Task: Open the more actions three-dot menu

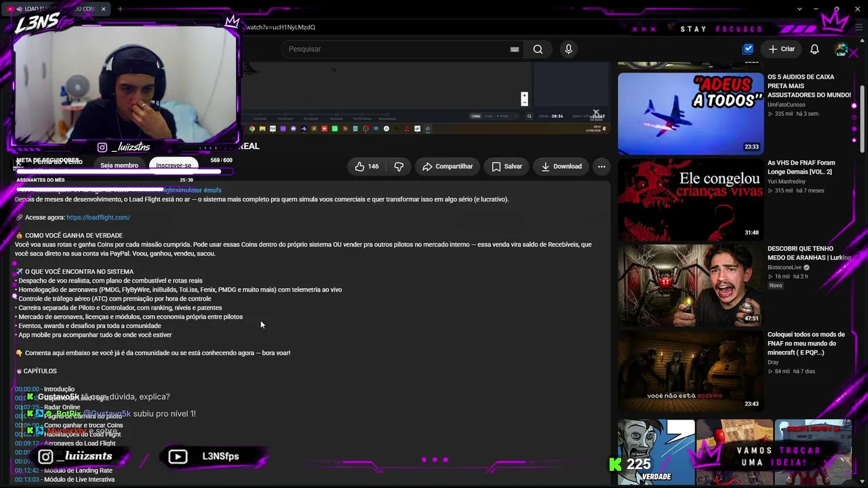Action: click(601, 166)
